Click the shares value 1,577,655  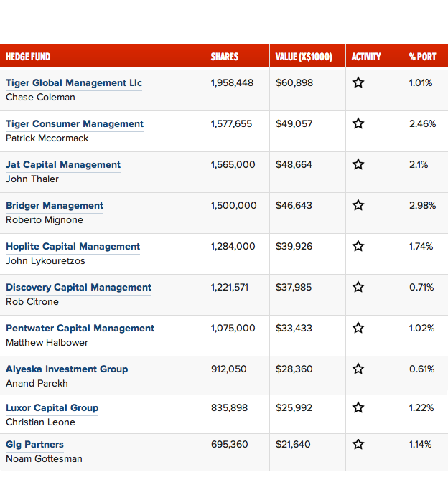click(x=231, y=123)
